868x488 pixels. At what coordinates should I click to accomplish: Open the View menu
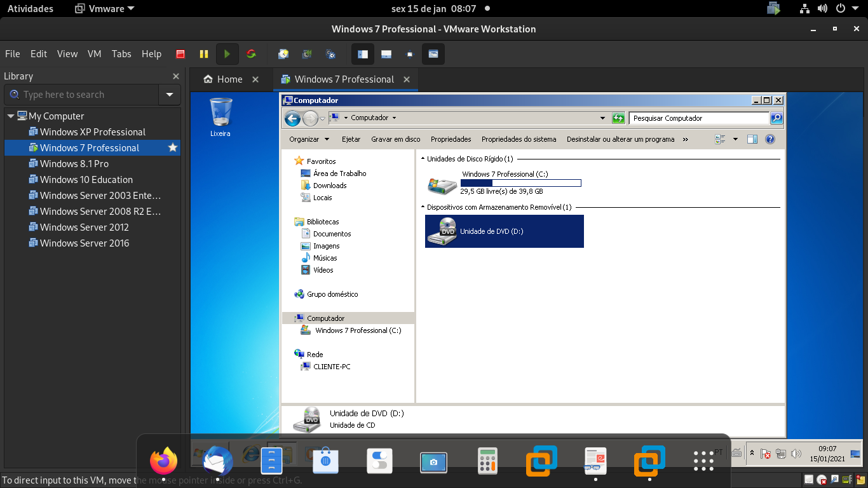67,54
